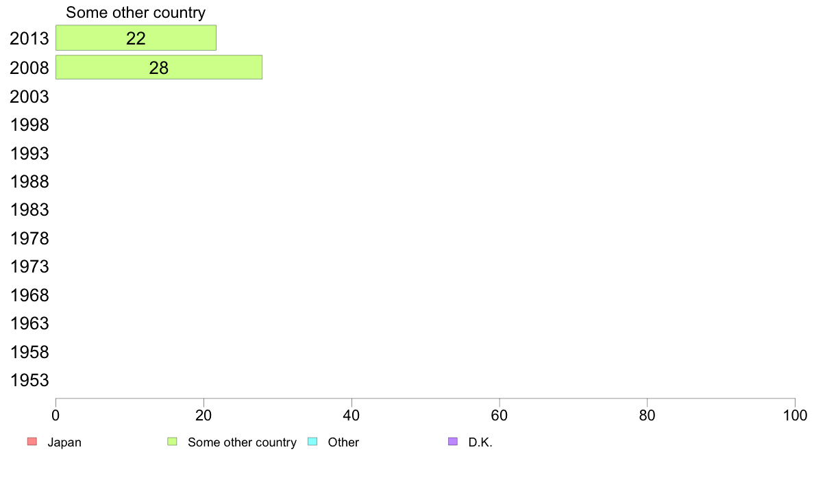The image size is (814, 504).
Task: Click the 2013 year axis label
Action: tap(29, 38)
